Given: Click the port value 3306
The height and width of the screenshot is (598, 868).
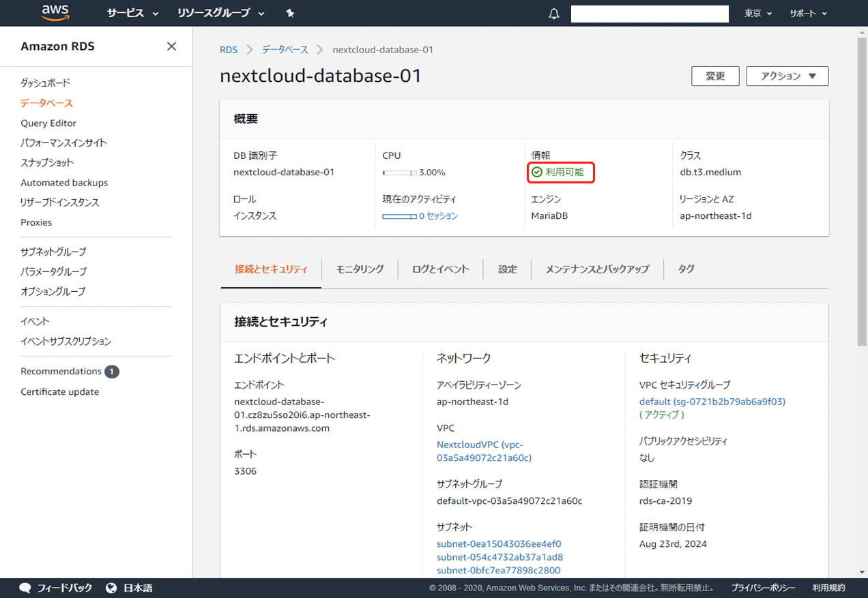Looking at the screenshot, I should [245, 471].
